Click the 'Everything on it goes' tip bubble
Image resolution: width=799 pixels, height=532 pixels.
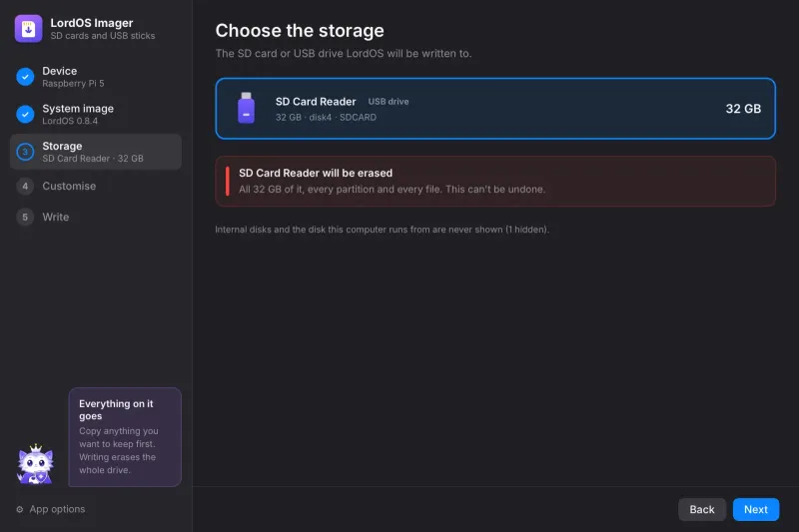pyautogui.click(x=126, y=437)
